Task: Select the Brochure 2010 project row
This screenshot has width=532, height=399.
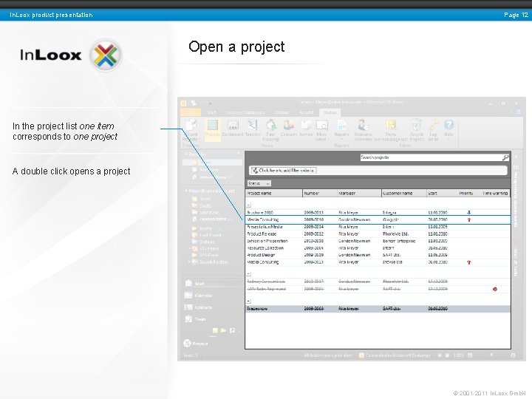Action: pos(378,212)
